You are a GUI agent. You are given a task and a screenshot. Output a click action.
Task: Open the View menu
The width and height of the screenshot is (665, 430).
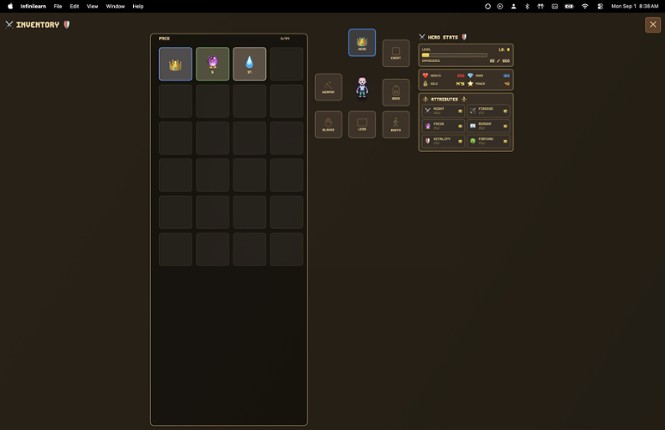pyautogui.click(x=92, y=6)
